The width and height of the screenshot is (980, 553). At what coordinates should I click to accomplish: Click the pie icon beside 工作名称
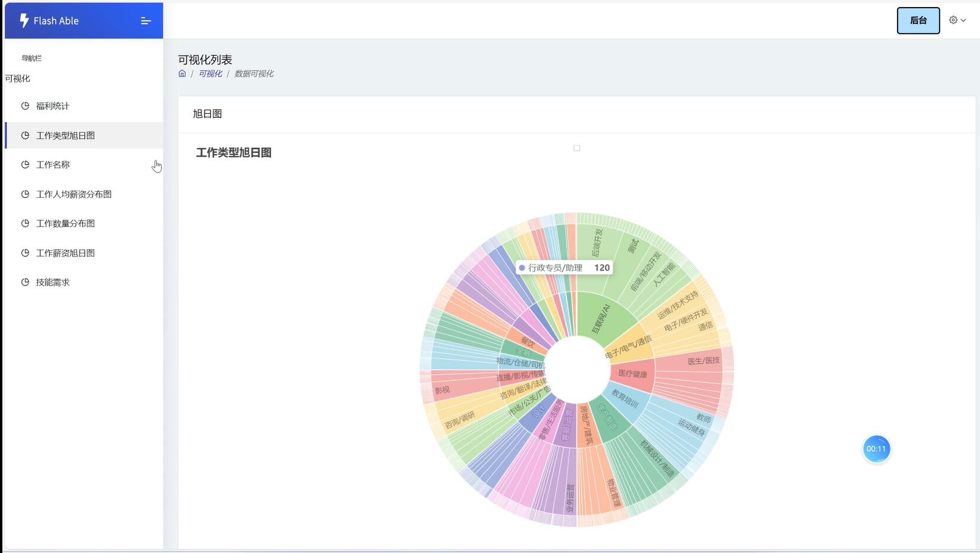pyautogui.click(x=25, y=165)
